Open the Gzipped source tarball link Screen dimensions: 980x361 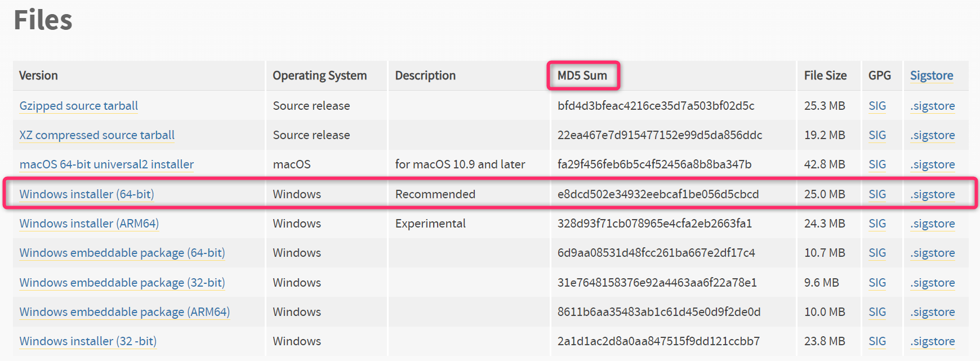click(78, 106)
